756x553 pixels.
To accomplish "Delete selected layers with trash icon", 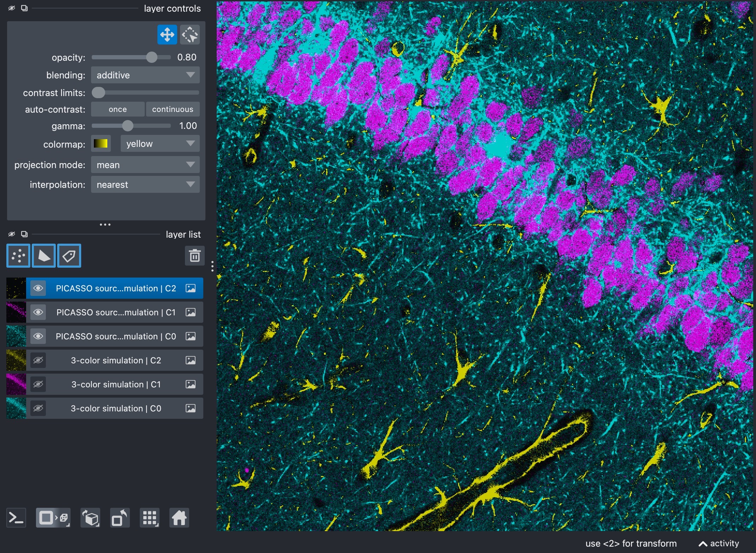I will click(x=194, y=256).
